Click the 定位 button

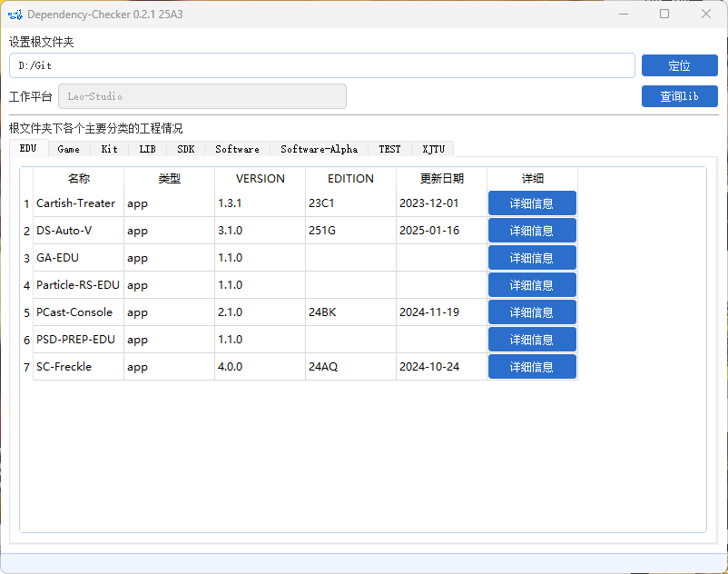pos(679,65)
